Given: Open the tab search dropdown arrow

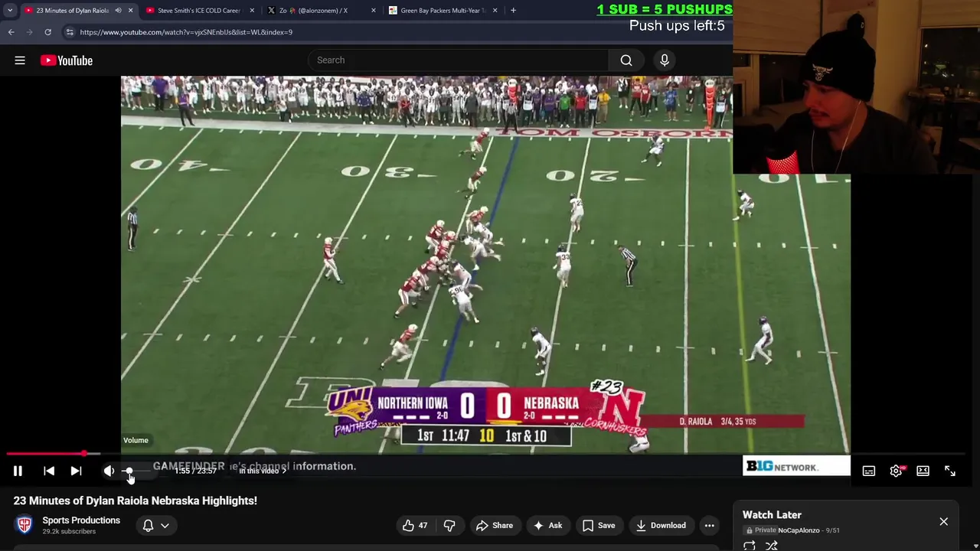Looking at the screenshot, I should tap(10, 11).
